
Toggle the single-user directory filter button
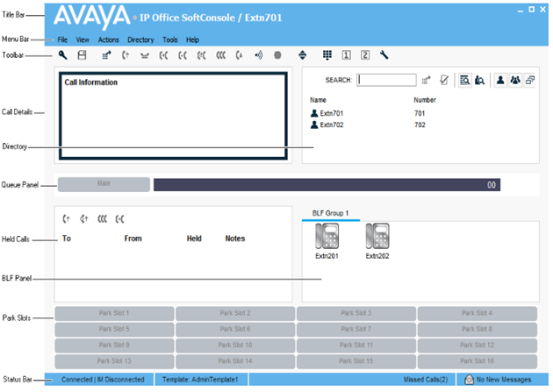500,80
